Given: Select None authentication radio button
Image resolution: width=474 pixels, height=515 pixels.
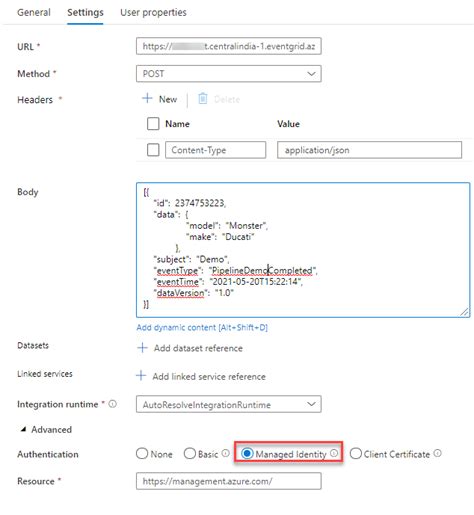Looking at the screenshot, I should pos(142,453).
